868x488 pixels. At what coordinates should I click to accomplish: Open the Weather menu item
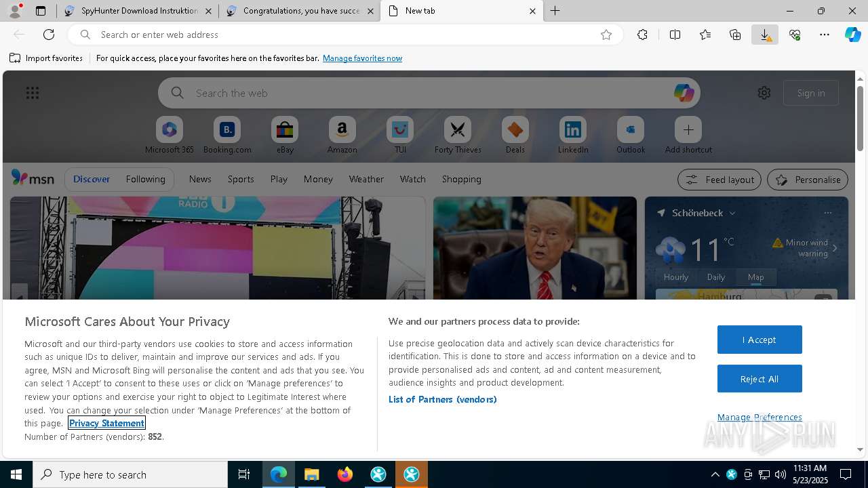tap(366, 179)
